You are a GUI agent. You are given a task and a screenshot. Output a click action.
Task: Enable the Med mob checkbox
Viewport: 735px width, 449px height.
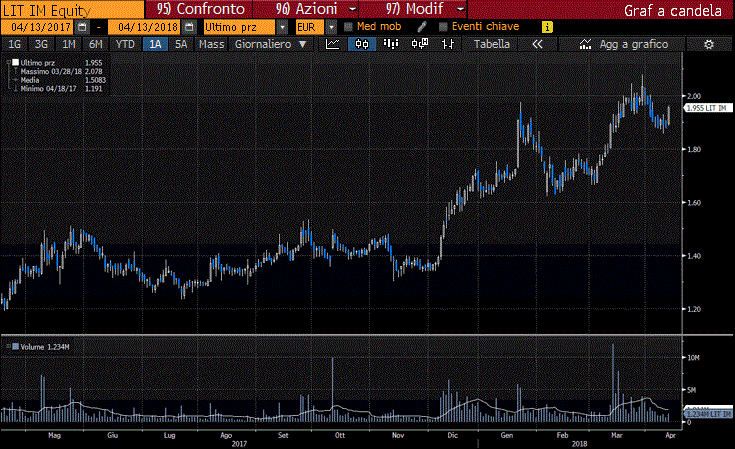348,26
